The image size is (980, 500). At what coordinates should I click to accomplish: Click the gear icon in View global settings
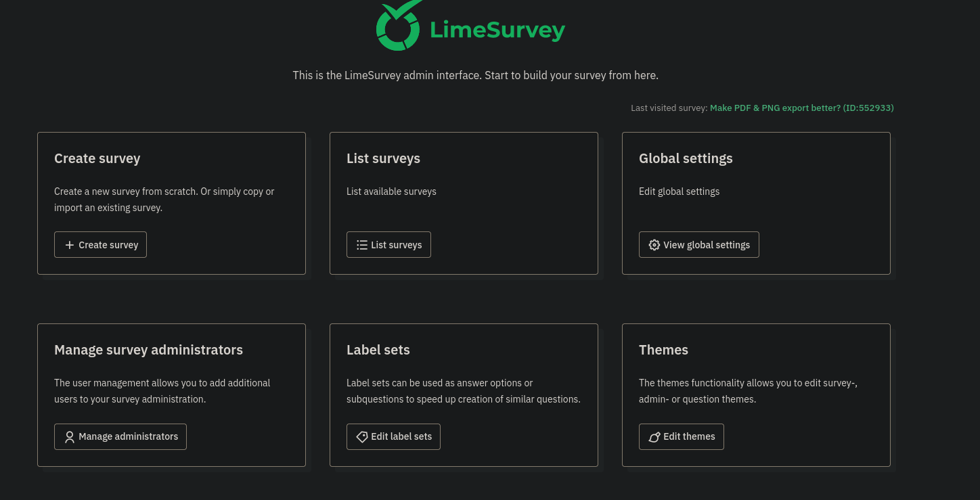click(654, 245)
